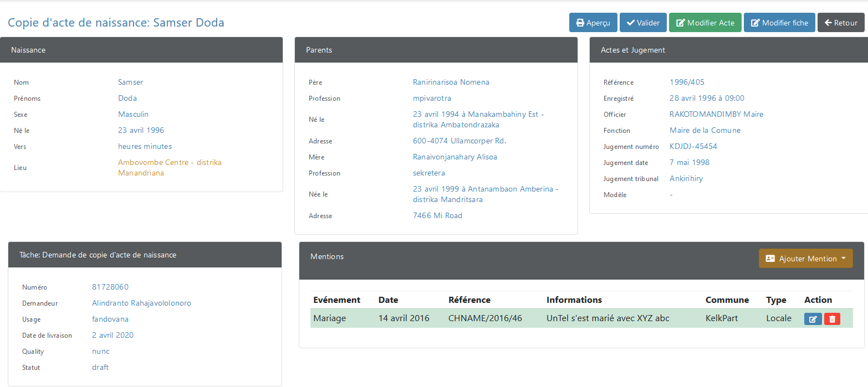Delete the Mariage mention with the trash icon

832,319
